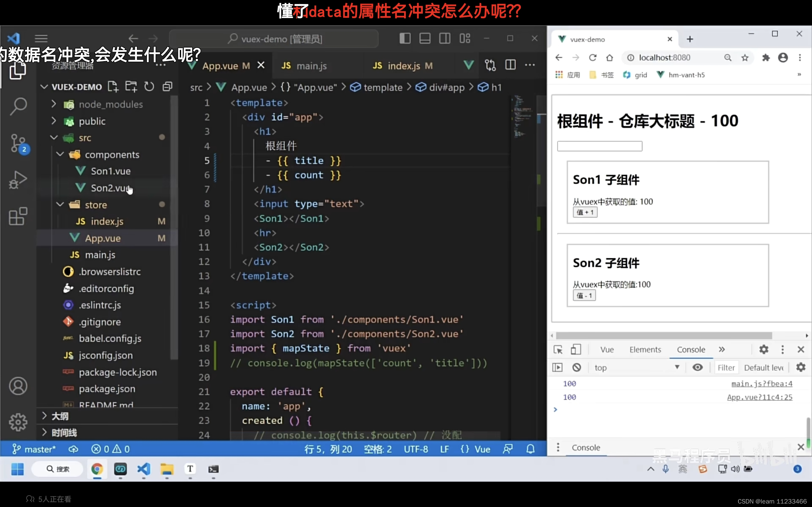Toggle the device toolbar in DevTools

point(576,350)
